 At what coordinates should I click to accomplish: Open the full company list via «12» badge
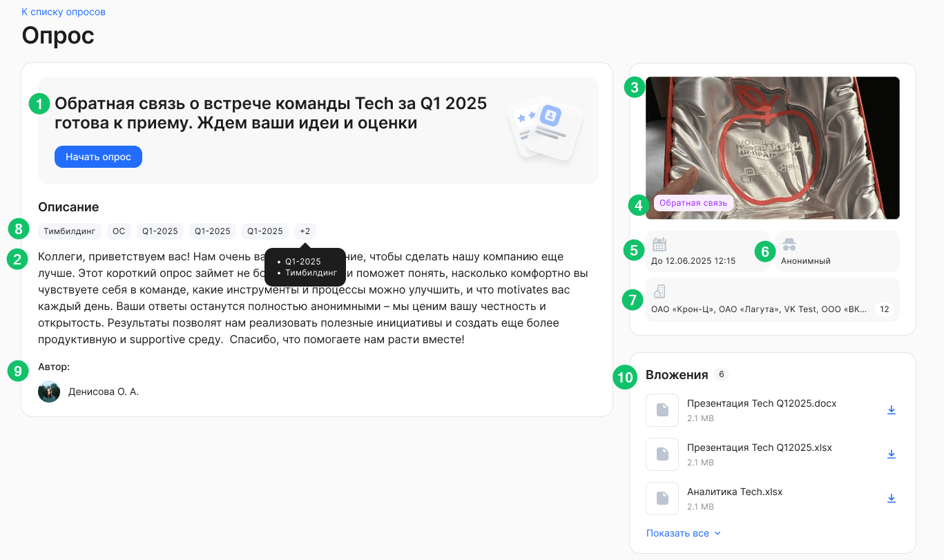885,309
